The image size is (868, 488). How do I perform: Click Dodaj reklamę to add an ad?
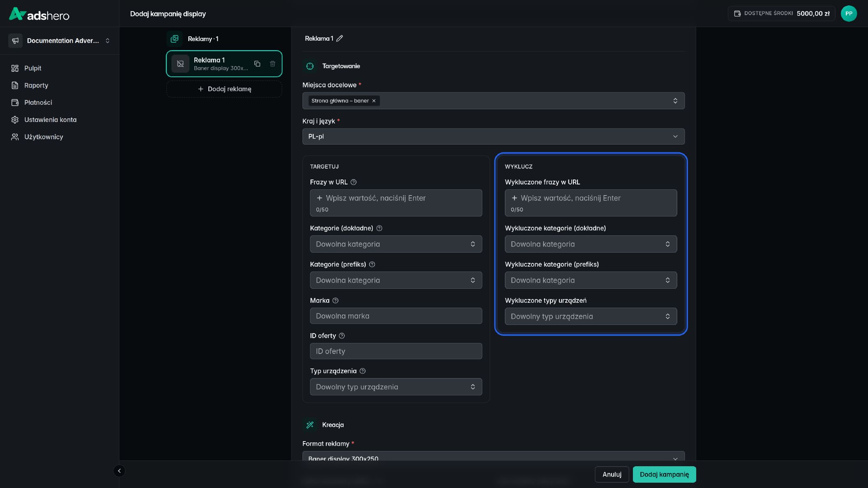pos(224,89)
